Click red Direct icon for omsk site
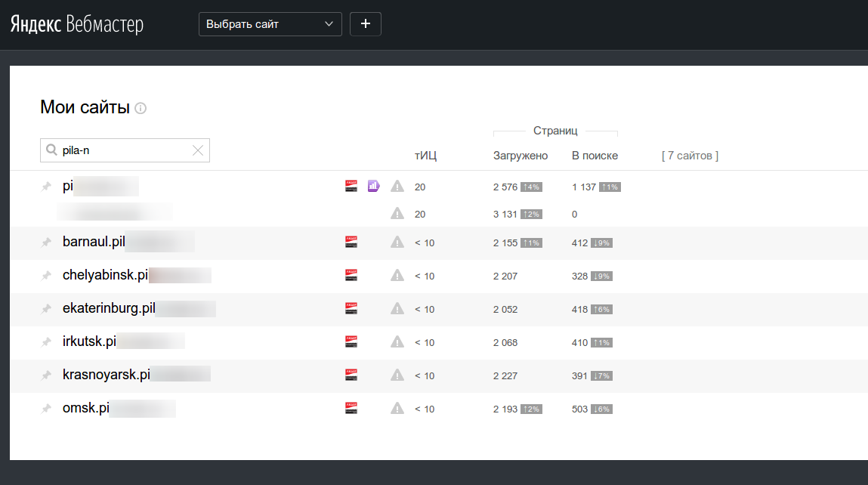The width and height of the screenshot is (868, 485). tap(351, 409)
